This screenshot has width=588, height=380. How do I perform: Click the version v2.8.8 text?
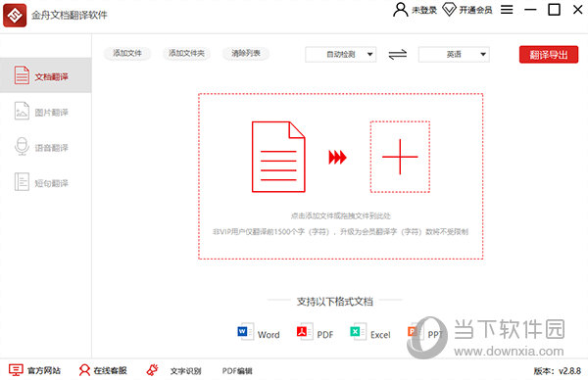point(558,371)
